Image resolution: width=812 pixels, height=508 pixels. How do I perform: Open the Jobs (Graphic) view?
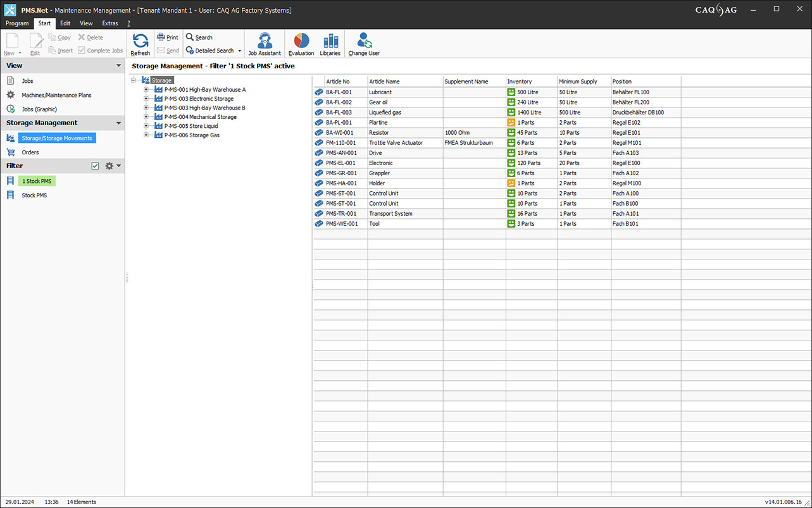coord(39,109)
